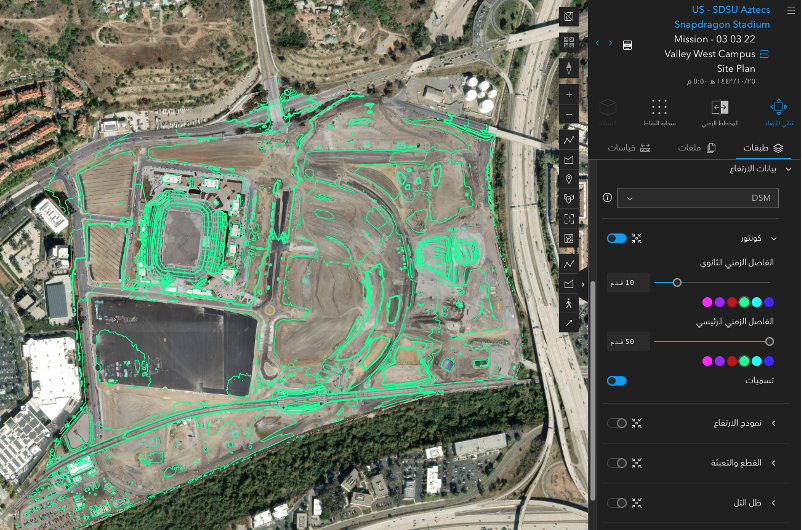Zoom out with the minus button
The image size is (802, 530).
click(x=569, y=114)
